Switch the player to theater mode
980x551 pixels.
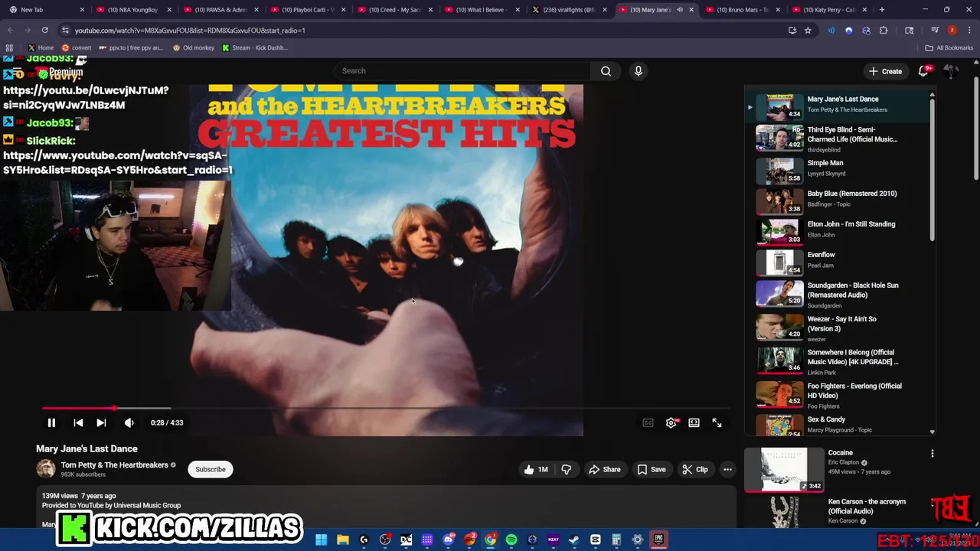coord(694,422)
